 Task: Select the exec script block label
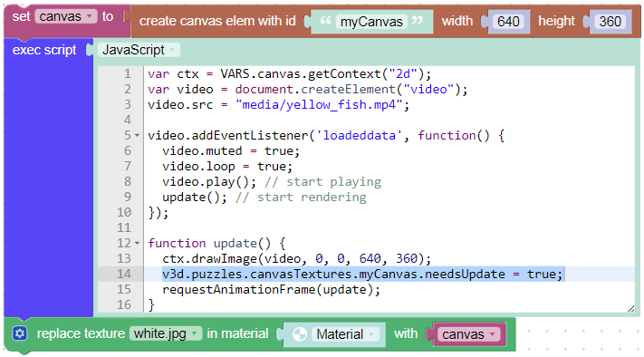click(44, 50)
